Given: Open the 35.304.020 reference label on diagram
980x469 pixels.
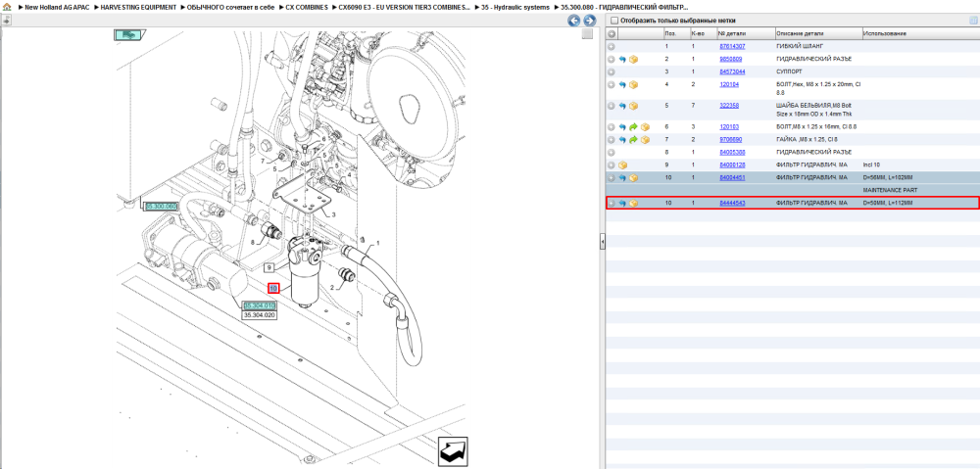Looking at the screenshot, I should pos(260,315).
